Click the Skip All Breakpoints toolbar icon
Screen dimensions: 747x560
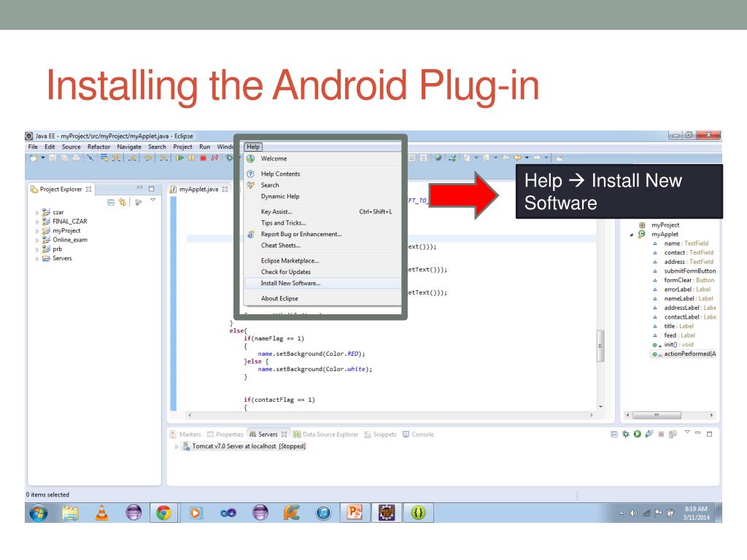tap(90, 157)
